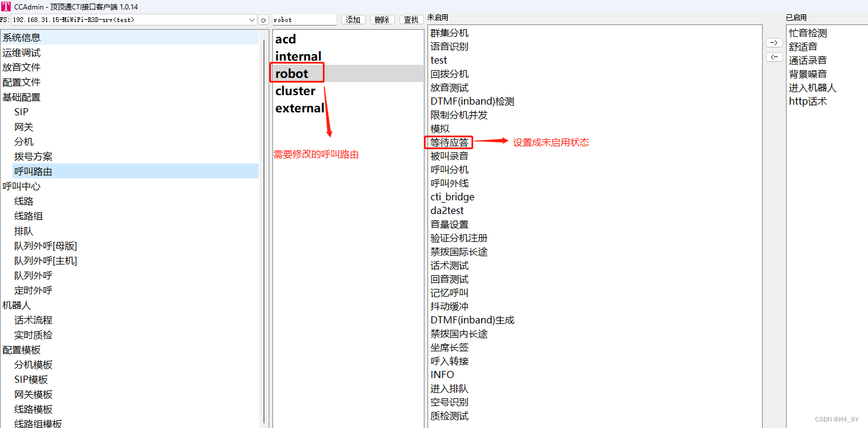Select 背景噪音 in the enabled list
This screenshot has height=428, width=868.
(808, 74)
